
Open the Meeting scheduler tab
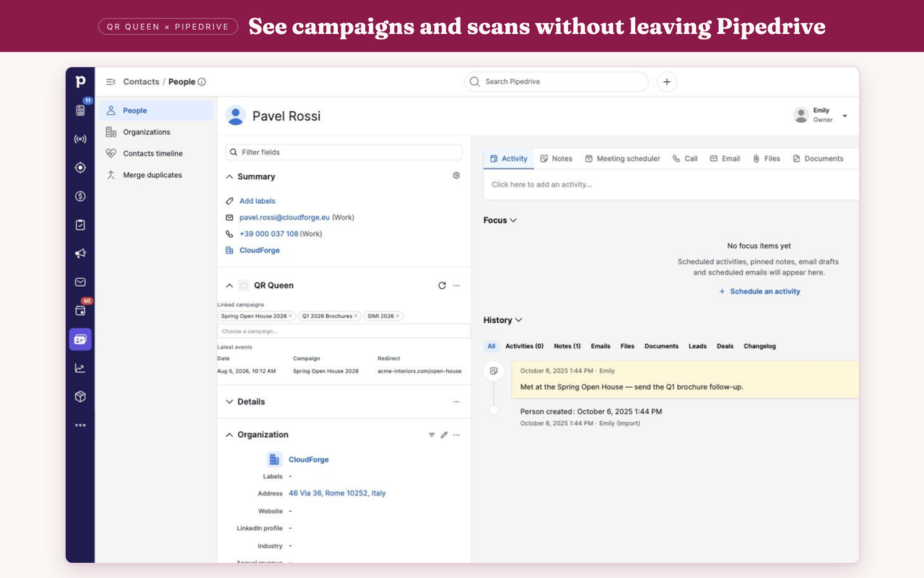tap(622, 158)
